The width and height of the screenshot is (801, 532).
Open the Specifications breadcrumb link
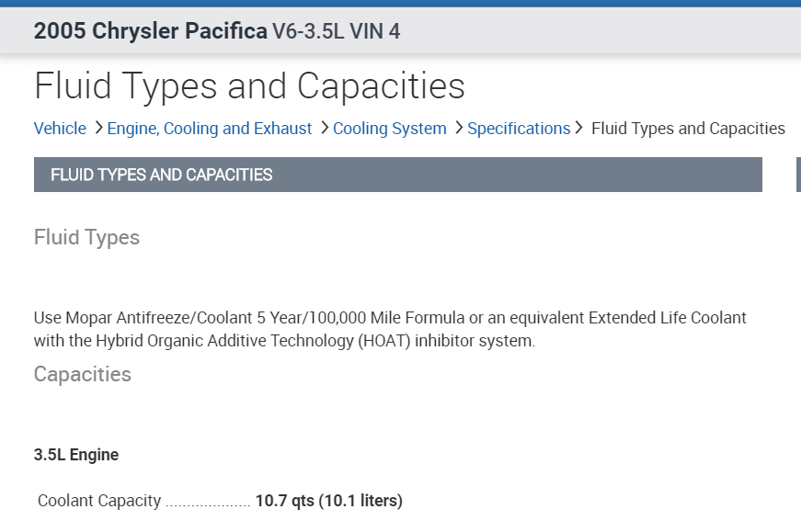519,129
